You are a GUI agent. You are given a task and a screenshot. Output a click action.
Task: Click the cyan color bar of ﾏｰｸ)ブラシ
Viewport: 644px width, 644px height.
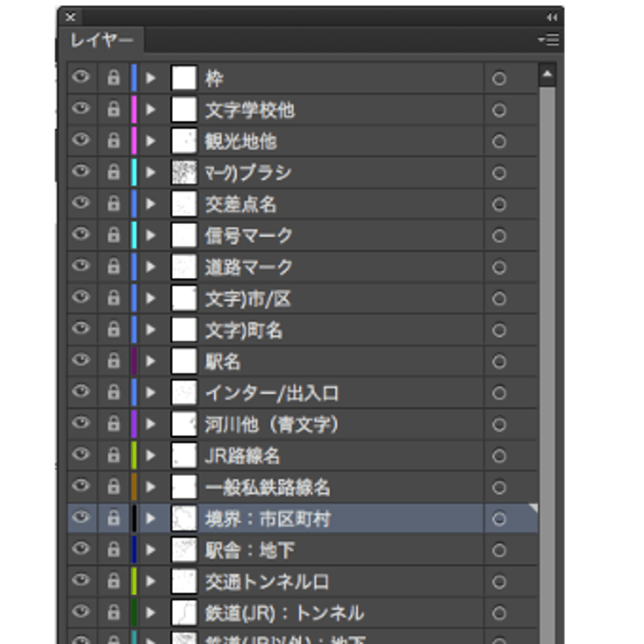(x=134, y=172)
